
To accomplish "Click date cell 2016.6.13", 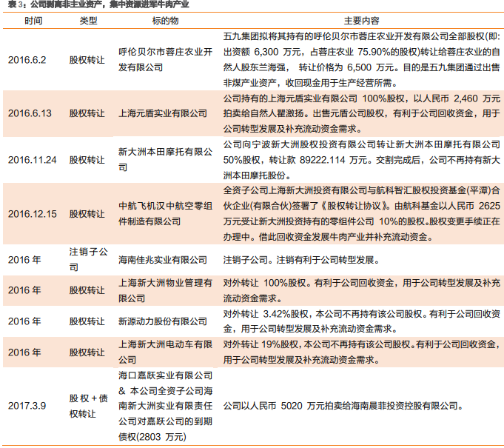I will click(30, 113).
